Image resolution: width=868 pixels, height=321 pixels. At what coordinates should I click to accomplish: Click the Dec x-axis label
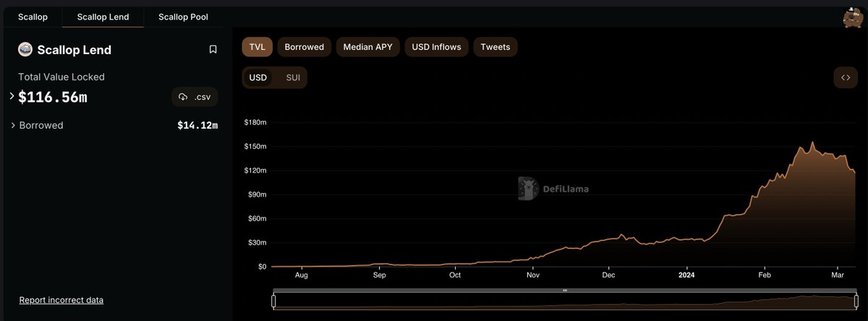pyautogui.click(x=608, y=275)
